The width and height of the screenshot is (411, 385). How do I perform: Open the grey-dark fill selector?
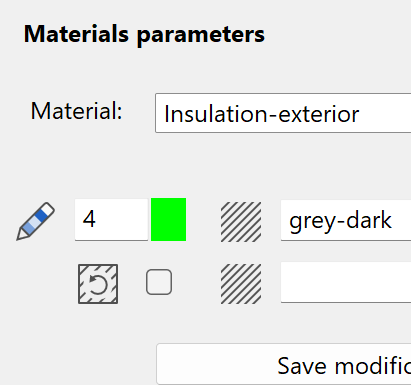tap(346, 220)
